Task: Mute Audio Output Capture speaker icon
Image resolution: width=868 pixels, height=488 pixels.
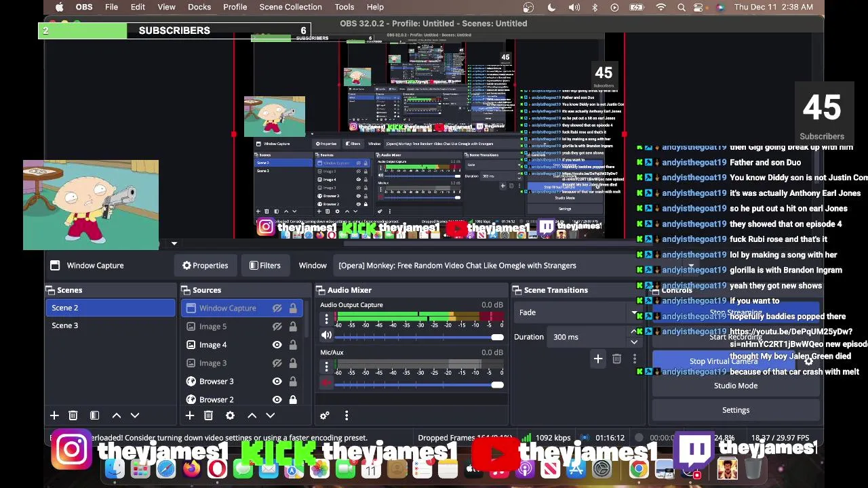Action: pyautogui.click(x=326, y=335)
